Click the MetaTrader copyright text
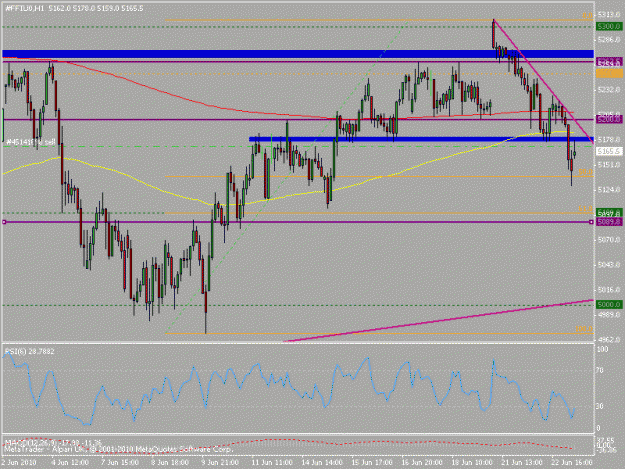This screenshot has width=625, height=469. [x=118, y=449]
